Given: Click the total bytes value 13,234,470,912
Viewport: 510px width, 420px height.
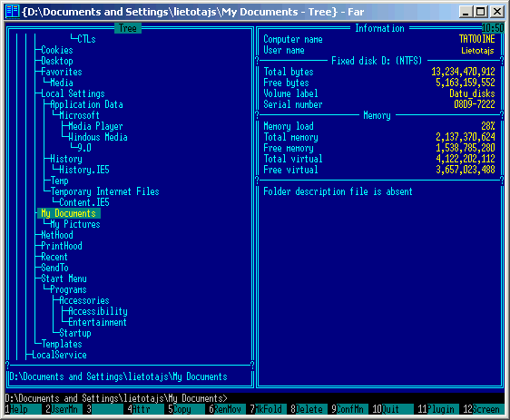Looking at the screenshot, I should tap(463, 72).
